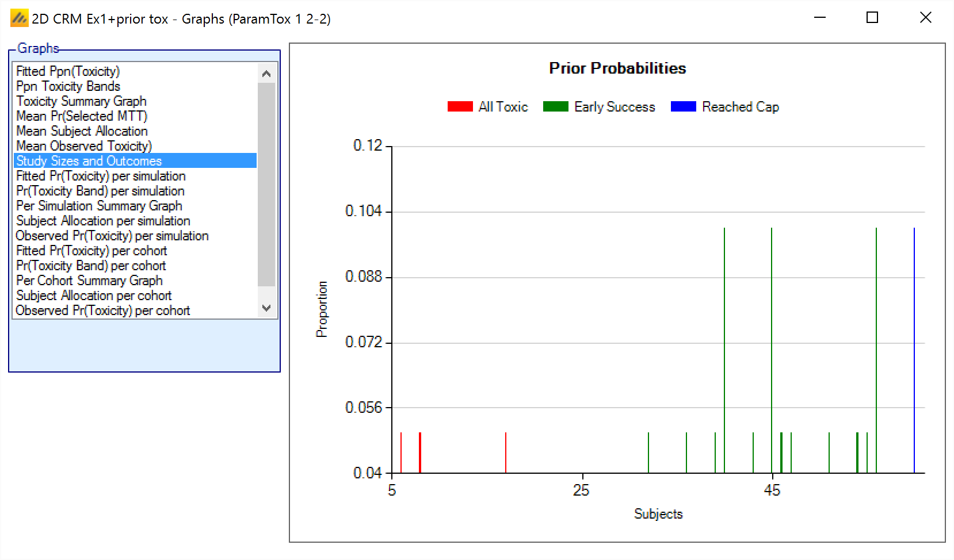954x560 pixels.
Task: Open Fitted Pr(Toxicity) per simulation
Action: [x=101, y=176]
